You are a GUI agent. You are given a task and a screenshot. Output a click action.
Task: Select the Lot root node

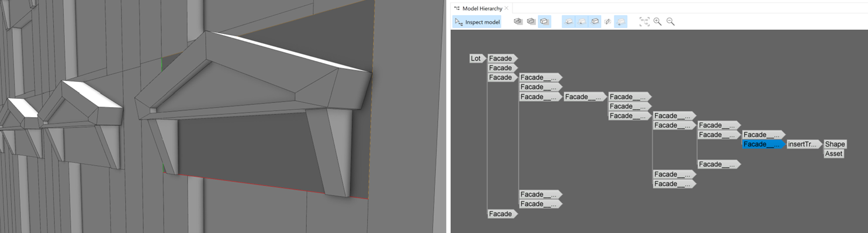477,59
